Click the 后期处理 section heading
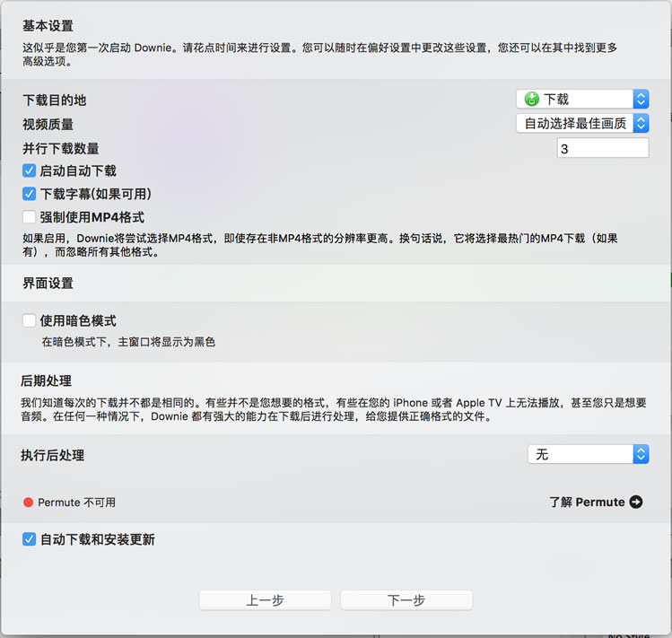 pos(46,380)
